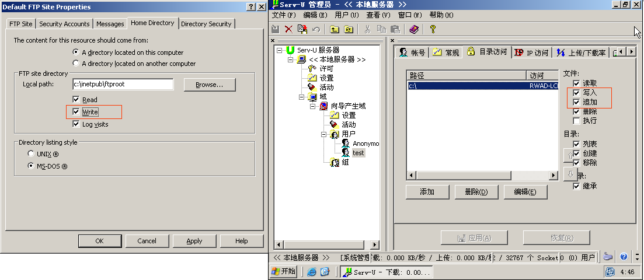644x280 pixels.
Task: Click the paste clipboard toolbar icon
Action: (395, 29)
